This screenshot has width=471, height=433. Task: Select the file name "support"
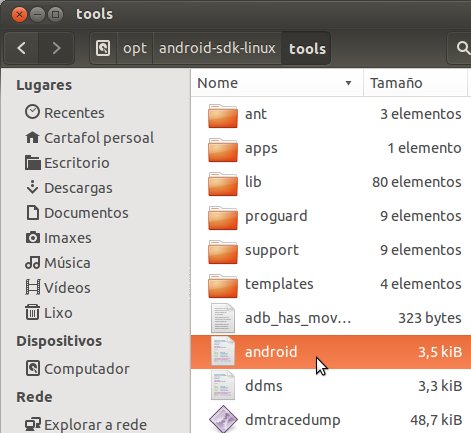[272, 251]
